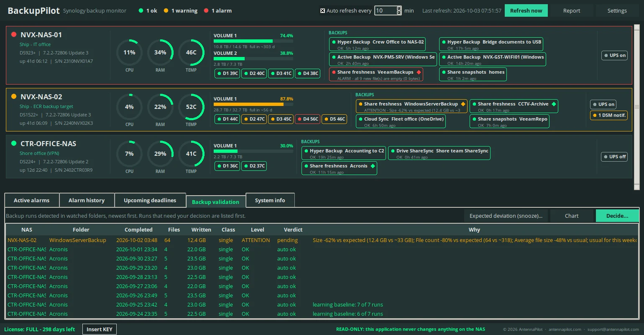Increase refresh interval using the spinner arrow
The width and height of the screenshot is (644, 335).
tap(399, 8)
